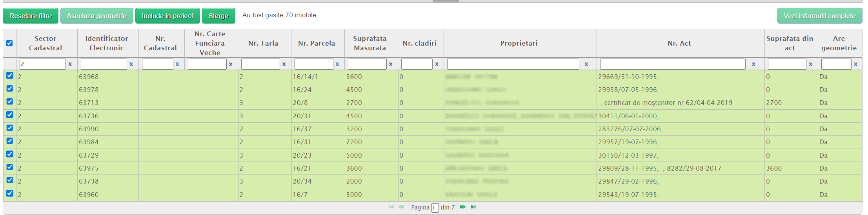This screenshot has height=215, width=868.
Task: Clear the Nr. Act filter
Action: pyautogui.click(x=753, y=64)
